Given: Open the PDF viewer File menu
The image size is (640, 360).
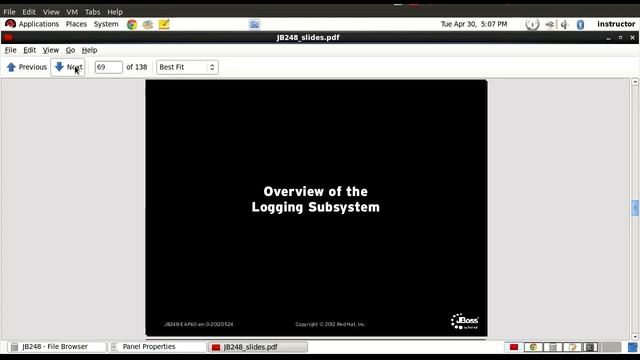Looking at the screenshot, I should coord(11,50).
